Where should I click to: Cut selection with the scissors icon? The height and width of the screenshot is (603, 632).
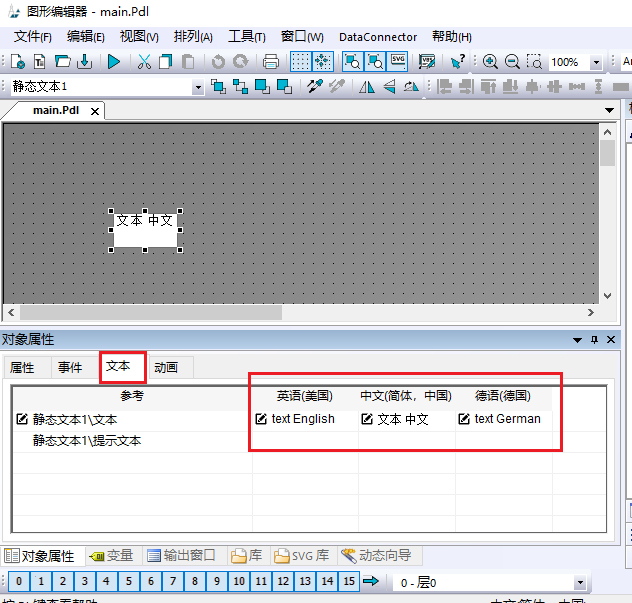[144, 62]
